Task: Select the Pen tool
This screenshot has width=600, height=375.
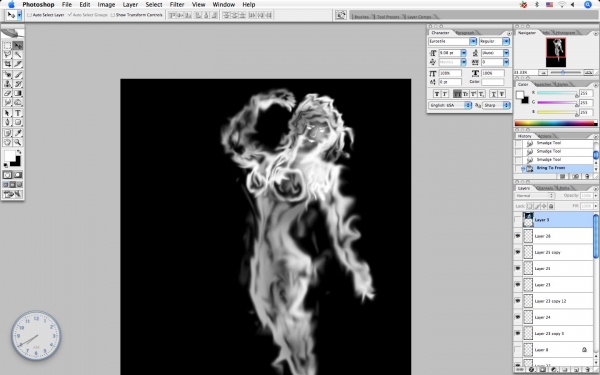Action: point(7,122)
